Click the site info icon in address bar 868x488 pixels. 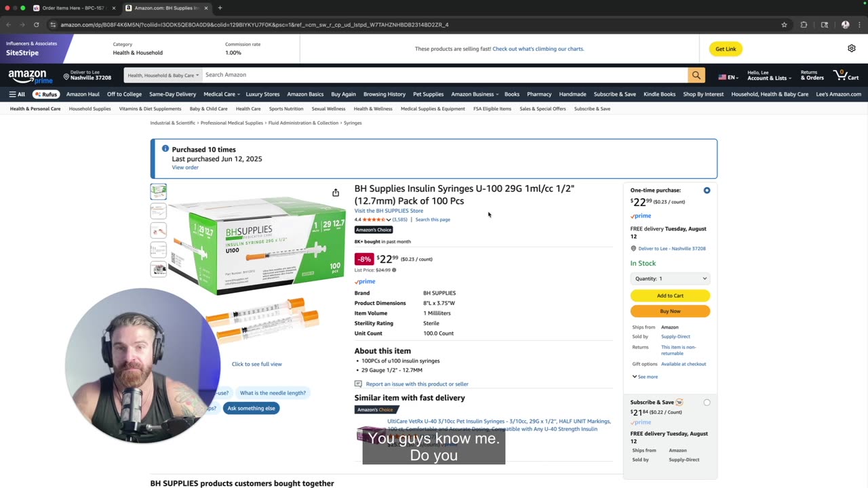(x=53, y=24)
